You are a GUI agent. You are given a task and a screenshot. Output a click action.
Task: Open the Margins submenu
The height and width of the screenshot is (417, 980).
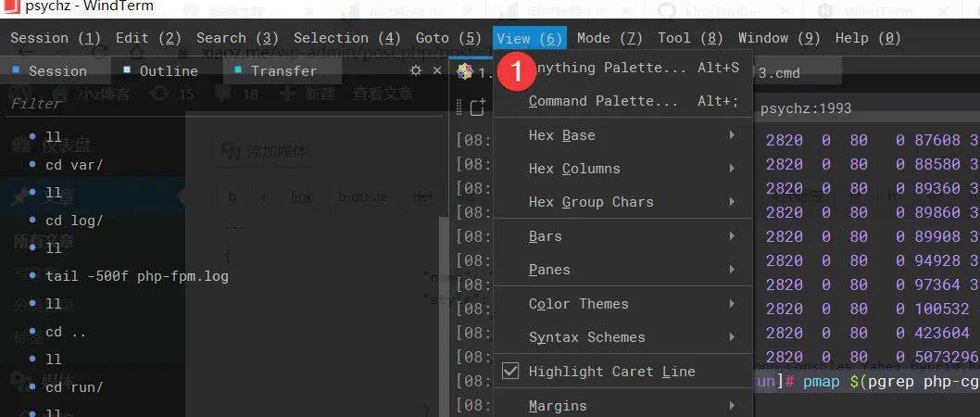pyautogui.click(x=623, y=405)
